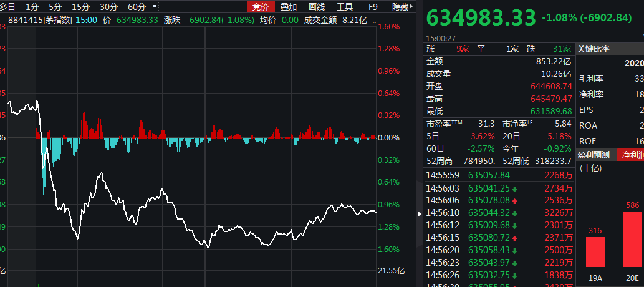Screen dimensions: 644x287
Task: Enable 叠加 overlay comparison
Action: tap(289, 7)
